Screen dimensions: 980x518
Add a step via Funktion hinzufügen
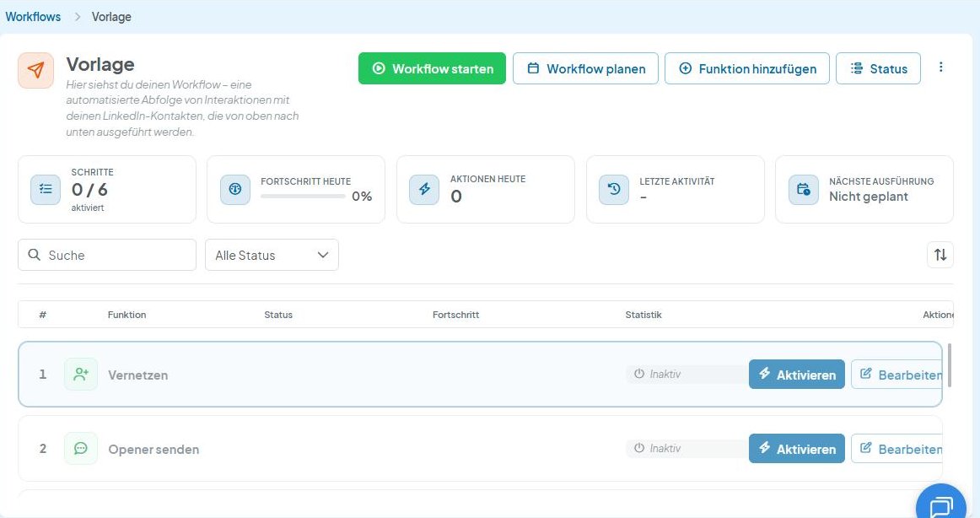click(747, 68)
